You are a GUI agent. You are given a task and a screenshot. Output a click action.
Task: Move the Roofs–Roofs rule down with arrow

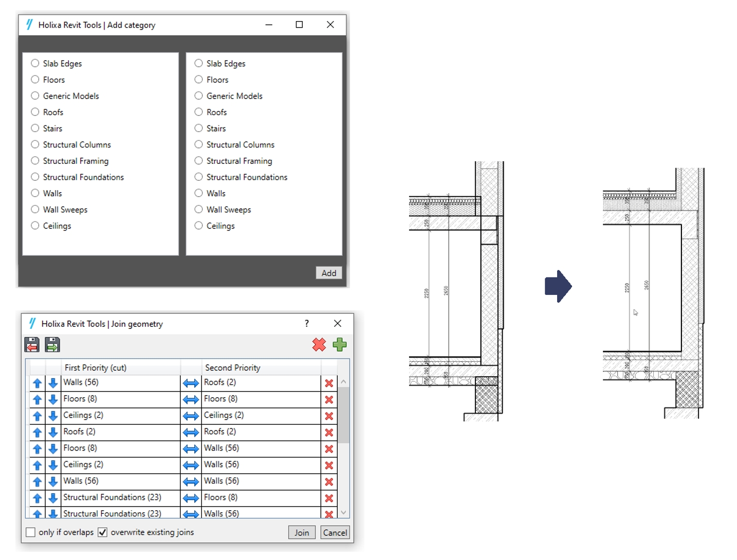53,433
